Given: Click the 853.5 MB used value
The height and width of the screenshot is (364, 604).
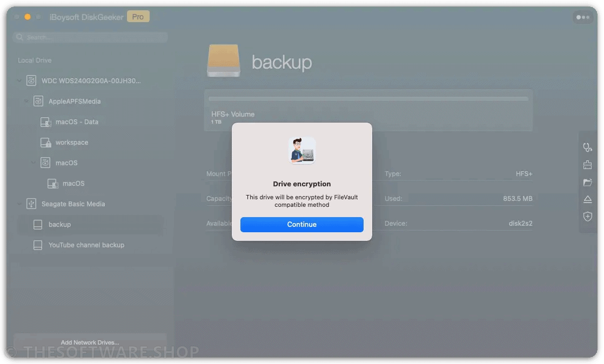Looking at the screenshot, I should 518,199.
